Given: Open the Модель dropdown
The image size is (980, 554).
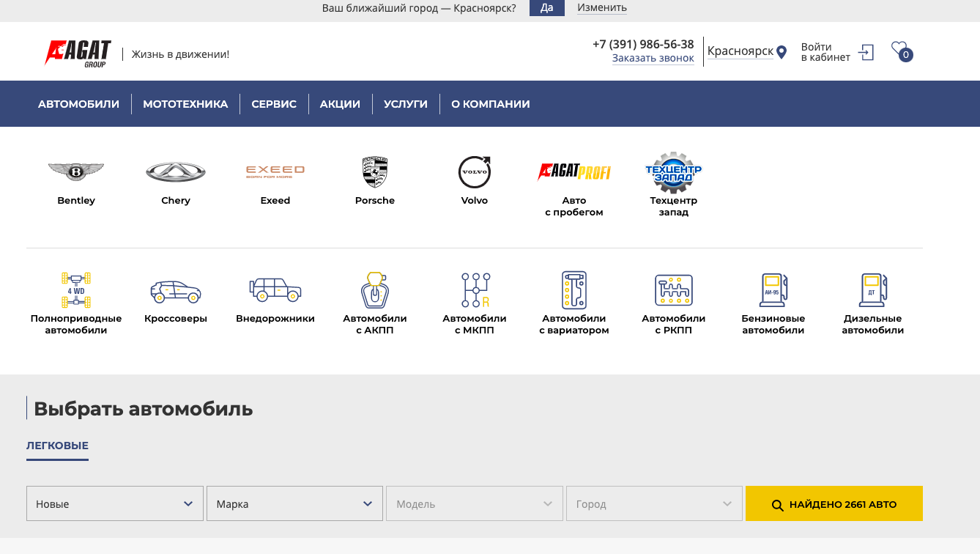Looking at the screenshot, I should 475,503.
